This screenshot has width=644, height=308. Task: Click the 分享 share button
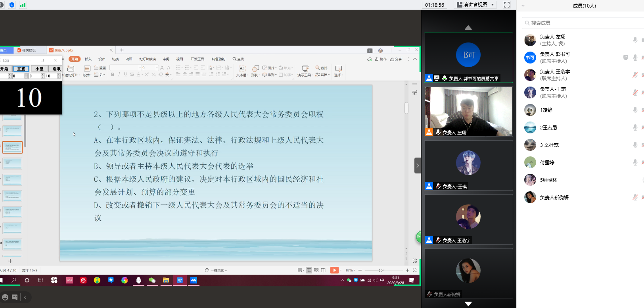(396, 59)
